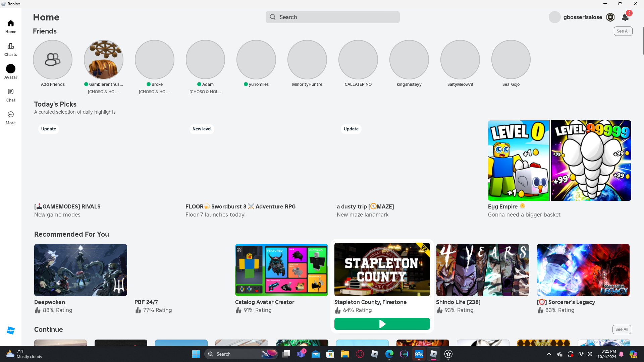Open friend CALLATEP_NO's profile circle
Screen dimensions: 644x362
coord(358,60)
